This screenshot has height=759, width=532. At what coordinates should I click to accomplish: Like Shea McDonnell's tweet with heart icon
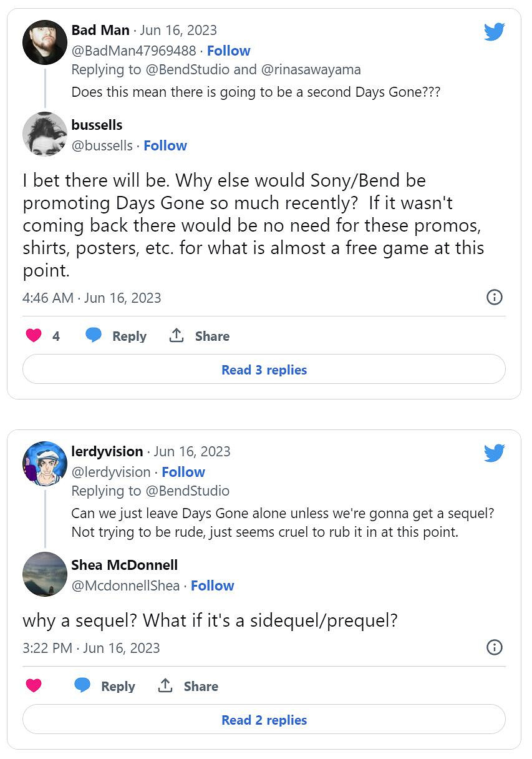click(x=34, y=686)
